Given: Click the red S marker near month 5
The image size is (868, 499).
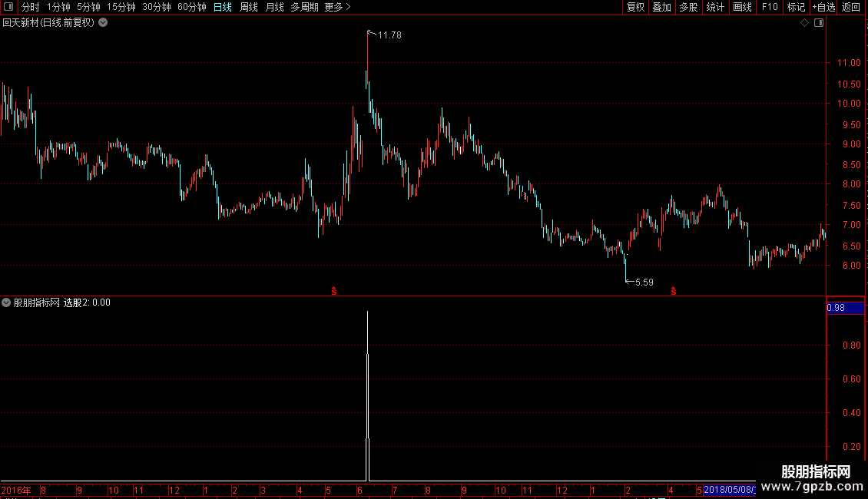Looking at the screenshot, I should coord(334,291).
